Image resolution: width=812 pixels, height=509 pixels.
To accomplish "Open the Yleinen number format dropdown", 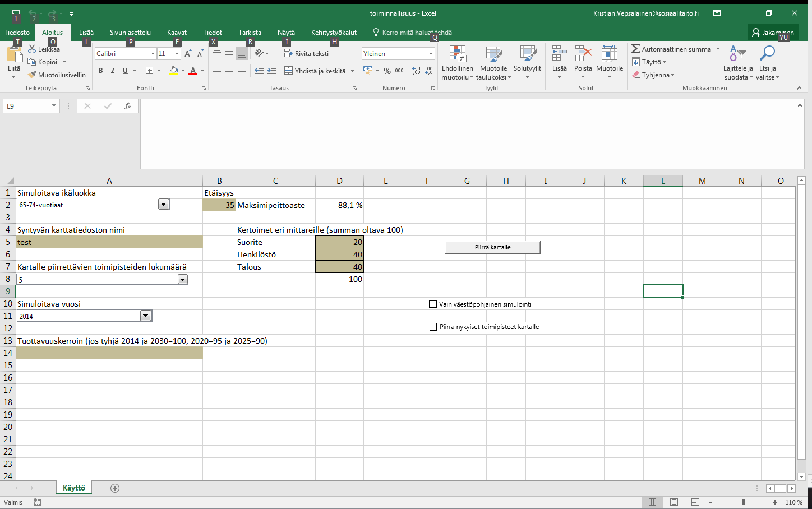I will (431, 54).
